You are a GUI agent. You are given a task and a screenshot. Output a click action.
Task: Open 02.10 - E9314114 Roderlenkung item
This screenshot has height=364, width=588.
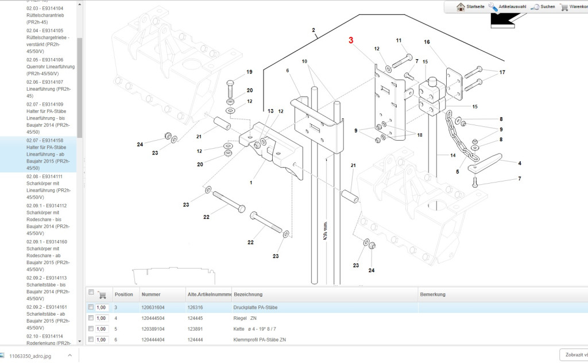pos(48,339)
